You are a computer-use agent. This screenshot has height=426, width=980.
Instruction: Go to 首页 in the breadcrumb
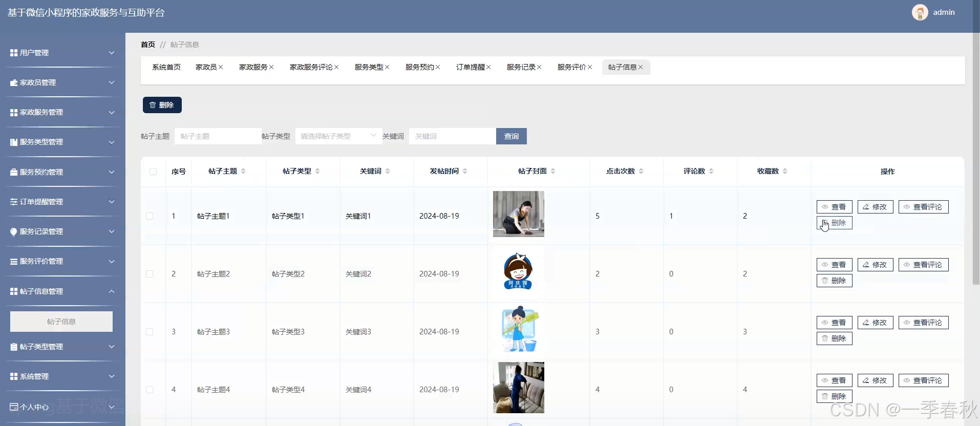point(148,45)
